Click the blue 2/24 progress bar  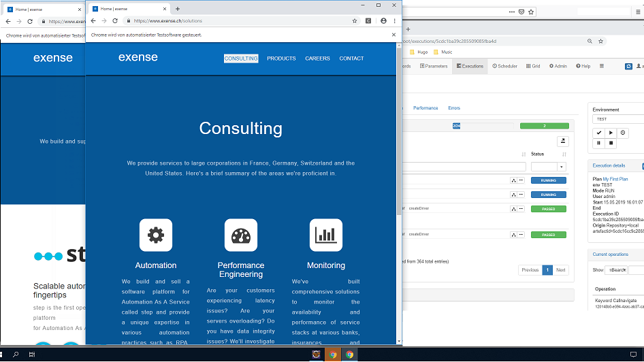coord(456,126)
